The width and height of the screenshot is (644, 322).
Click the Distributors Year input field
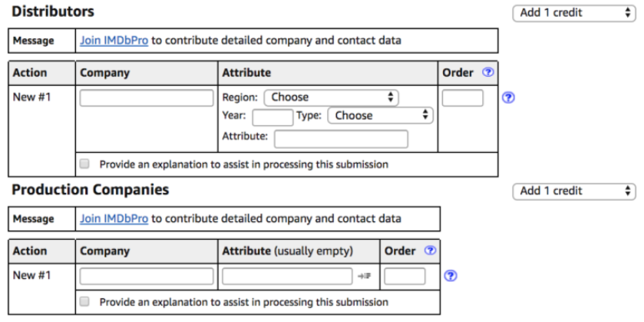click(272, 118)
